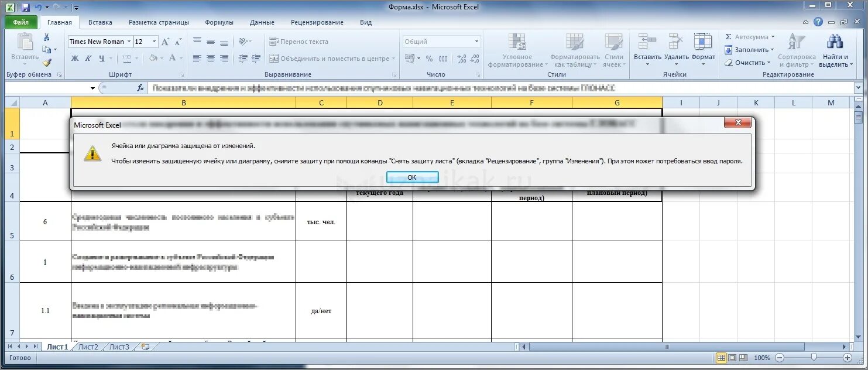The height and width of the screenshot is (370, 868).
Task: Center text horizontally icon
Action: click(x=211, y=59)
